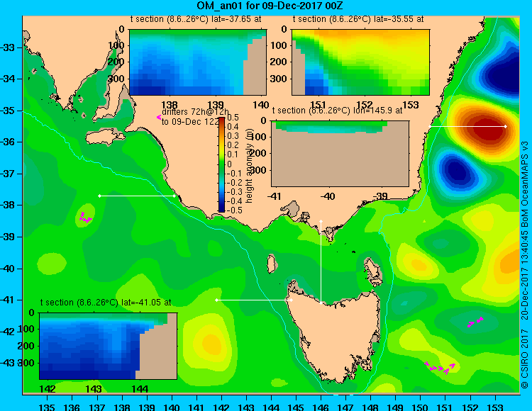532x411 pixels.
Task: Click the 135 longitude label on the bottom axis
Action: (47, 407)
